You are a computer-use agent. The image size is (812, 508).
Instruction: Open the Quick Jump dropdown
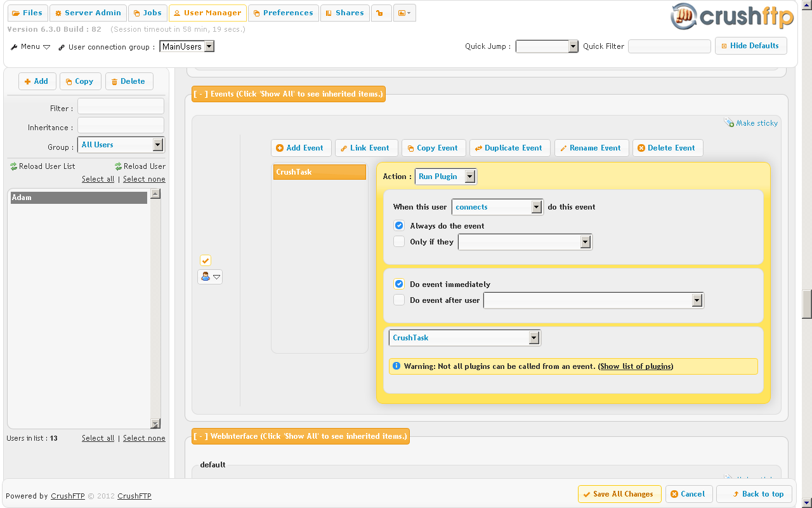tap(547, 46)
